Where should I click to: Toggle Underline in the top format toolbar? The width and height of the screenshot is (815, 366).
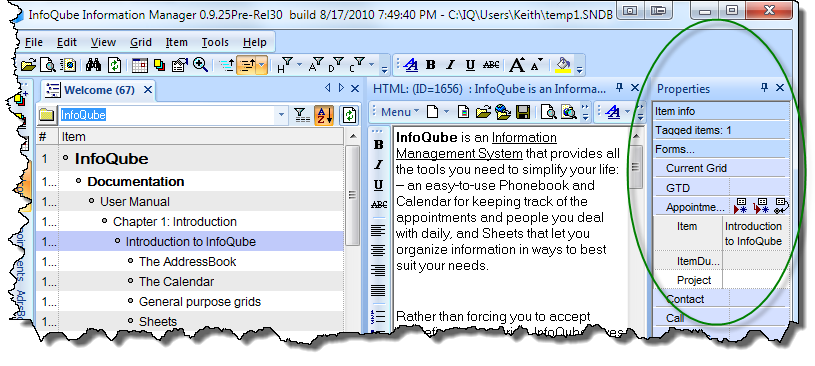tap(470, 65)
